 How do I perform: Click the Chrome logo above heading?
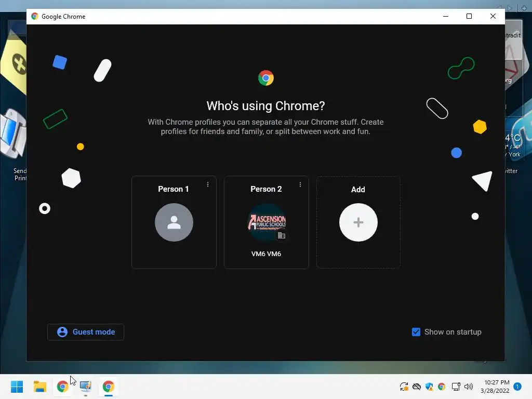point(266,78)
